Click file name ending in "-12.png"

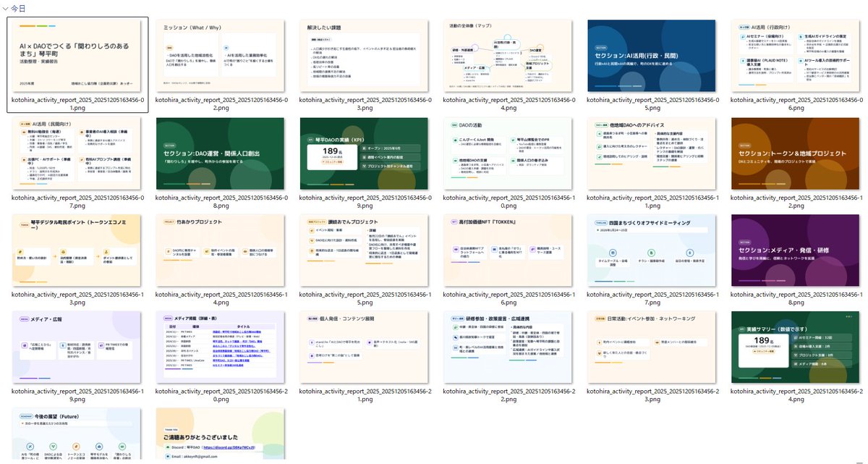796,201
